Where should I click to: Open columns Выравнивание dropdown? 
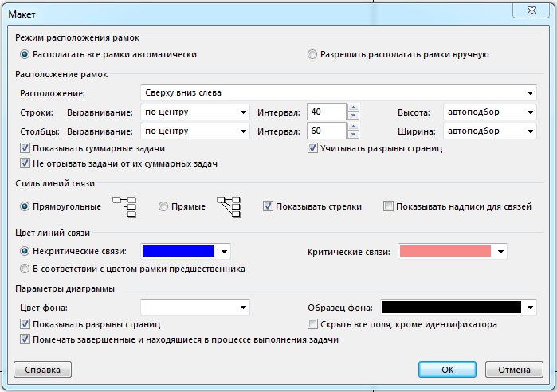click(x=195, y=131)
